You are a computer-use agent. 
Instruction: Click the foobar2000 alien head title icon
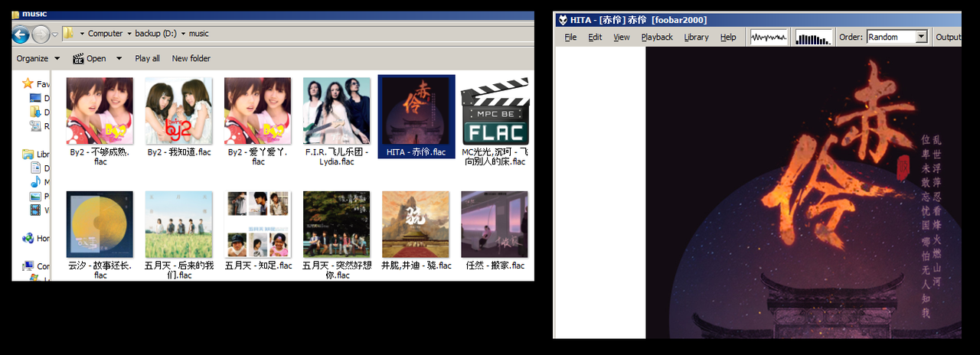562,20
